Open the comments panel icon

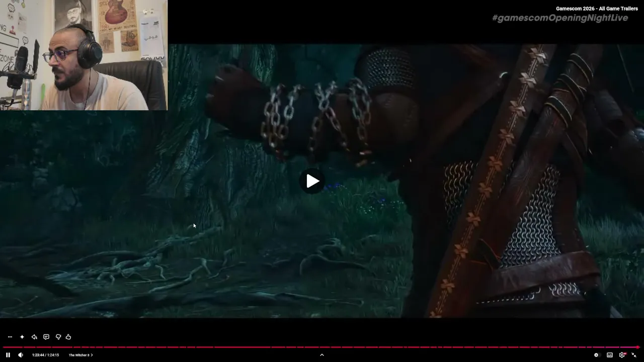coord(46,337)
